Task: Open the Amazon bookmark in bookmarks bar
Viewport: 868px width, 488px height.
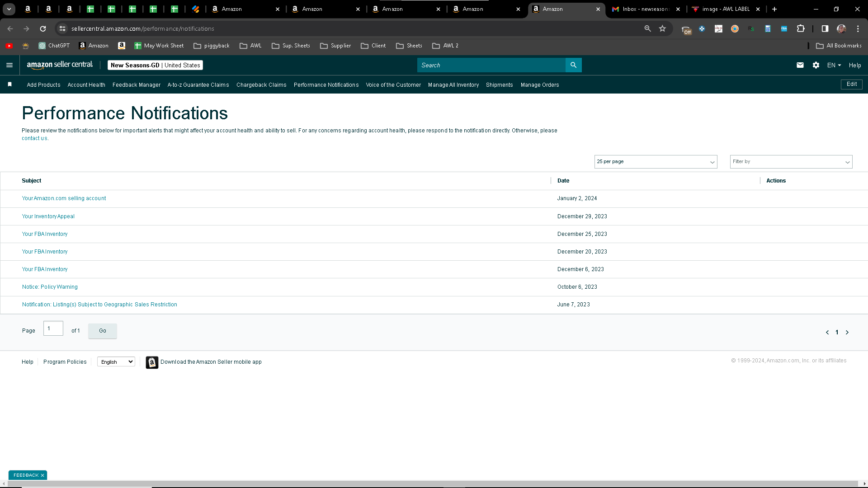Action: click(94, 46)
